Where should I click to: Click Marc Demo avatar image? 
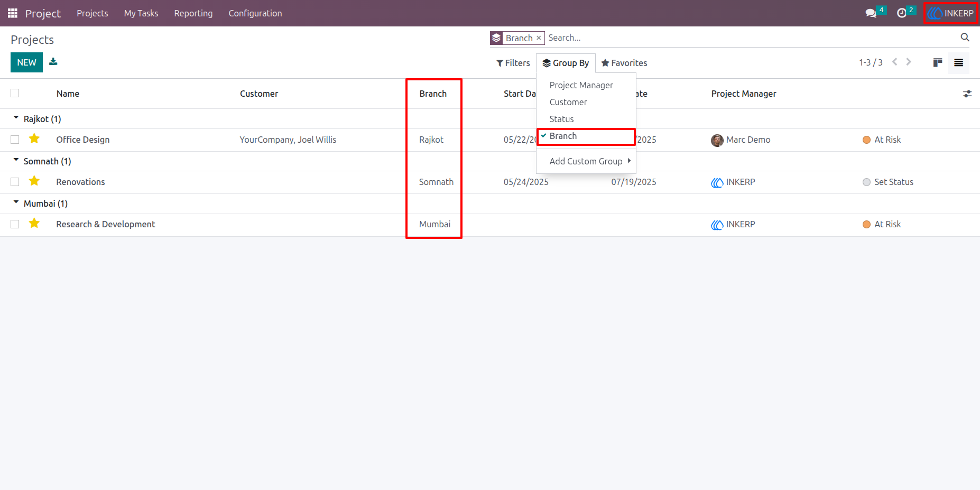click(x=717, y=140)
